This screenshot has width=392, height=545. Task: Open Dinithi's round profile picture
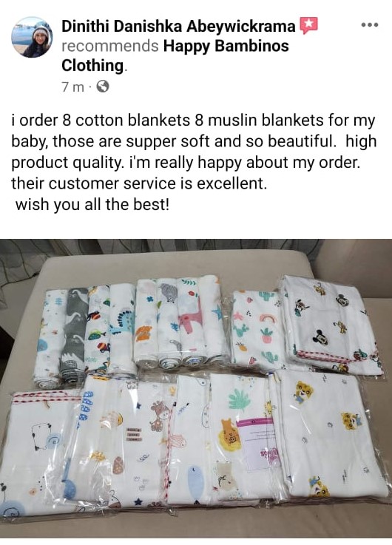click(x=32, y=37)
